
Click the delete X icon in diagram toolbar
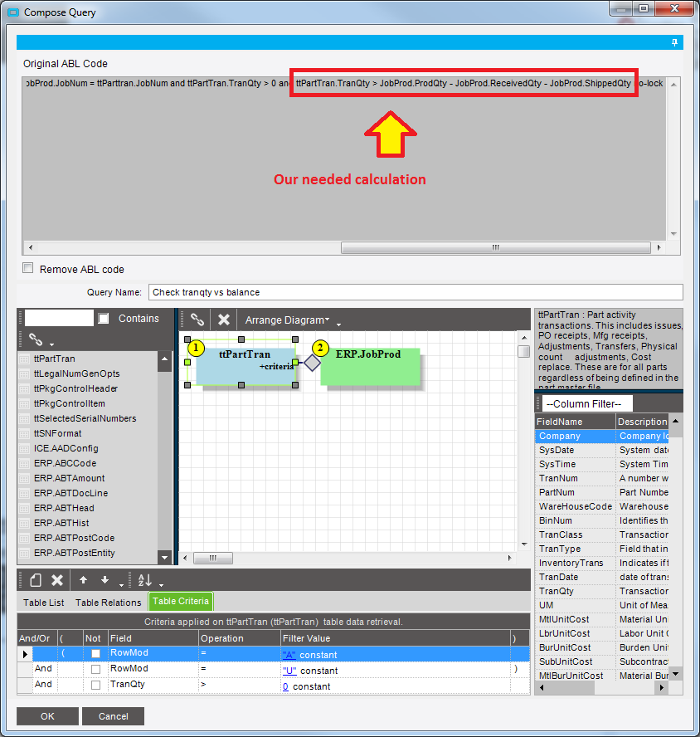(224, 320)
